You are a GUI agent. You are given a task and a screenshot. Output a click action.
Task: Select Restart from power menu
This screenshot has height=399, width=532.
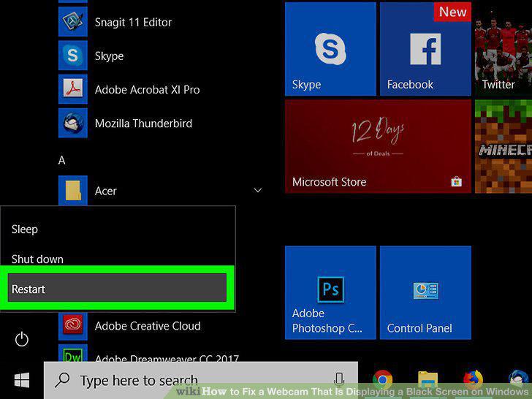(x=117, y=289)
